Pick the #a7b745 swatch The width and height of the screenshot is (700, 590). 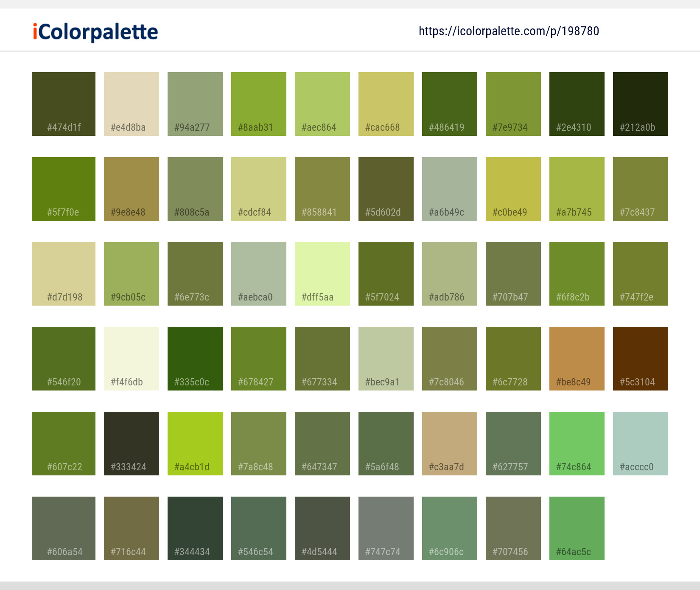pyautogui.click(x=577, y=189)
